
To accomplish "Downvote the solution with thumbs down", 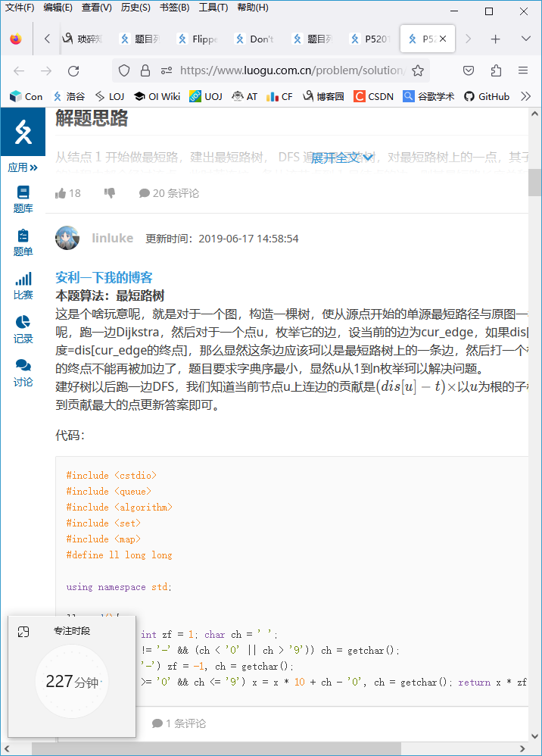I will [x=109, y=193].
